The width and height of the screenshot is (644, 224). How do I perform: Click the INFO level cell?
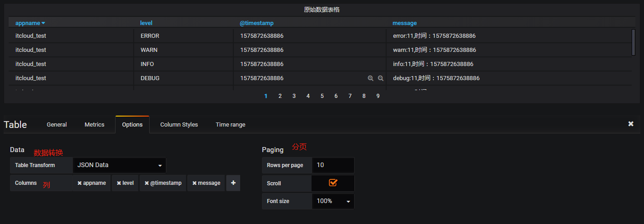tap(184, 64)
